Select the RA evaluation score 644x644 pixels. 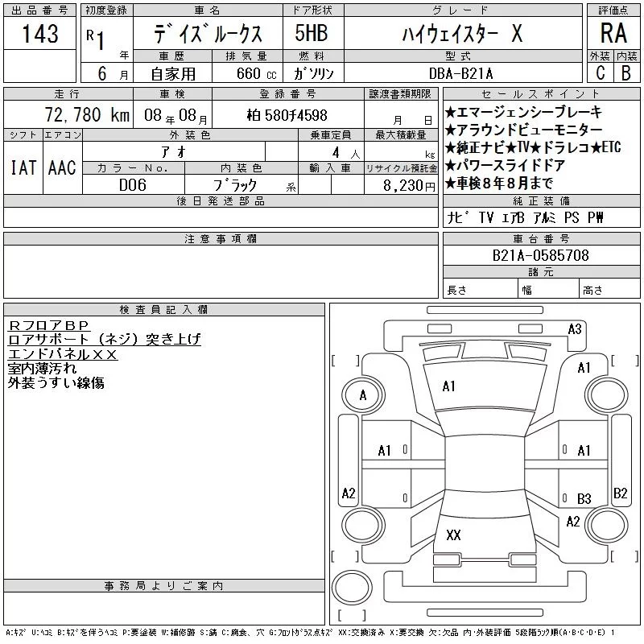pos(613,33)
